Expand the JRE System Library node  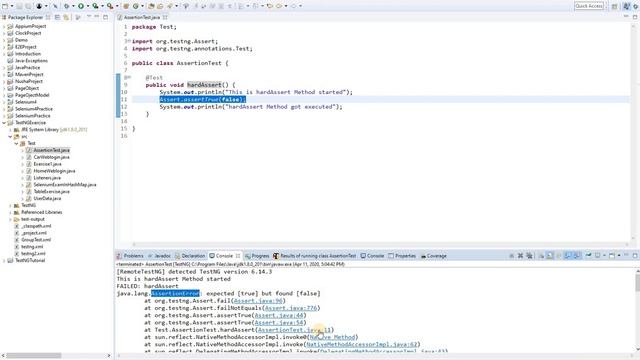tap(10, 129)
